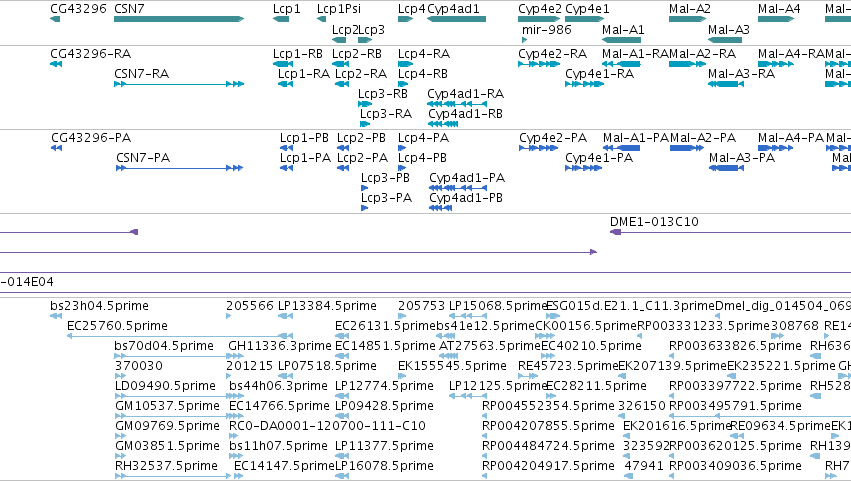Select the 308768 EST label
Image resolution: width=851 pixels, height=481 pixels.
(x=796, y=326)
